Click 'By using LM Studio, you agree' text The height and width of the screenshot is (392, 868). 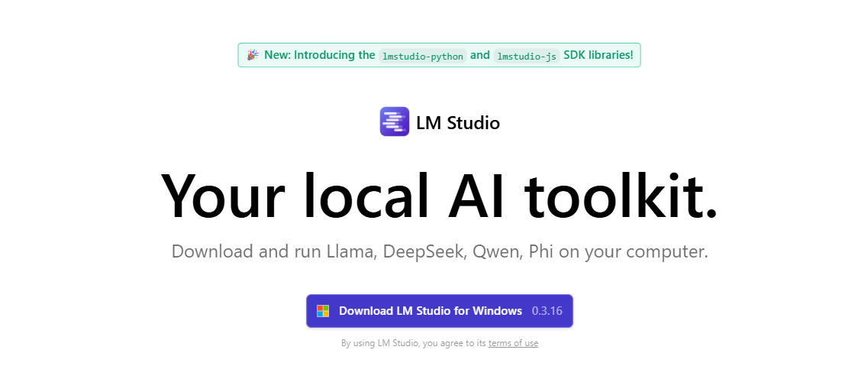[414, 343]
